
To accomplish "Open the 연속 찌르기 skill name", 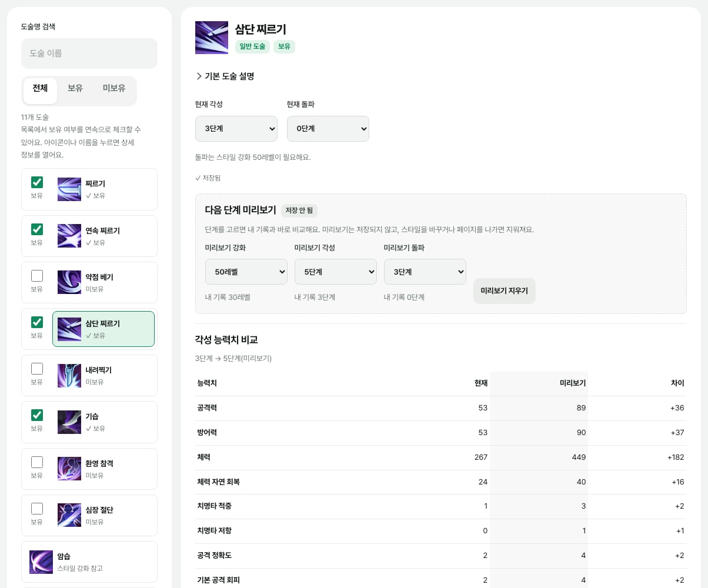I will point(102,230).
